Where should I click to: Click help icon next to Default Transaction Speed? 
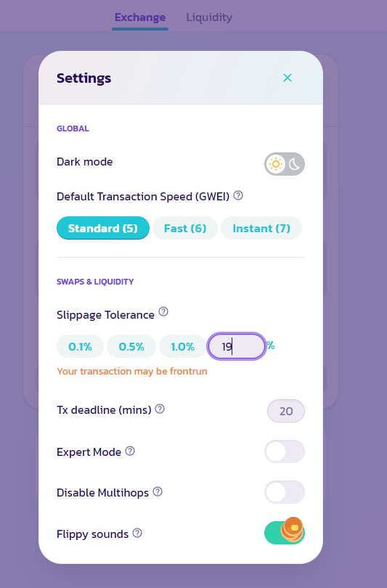point(238,195)
